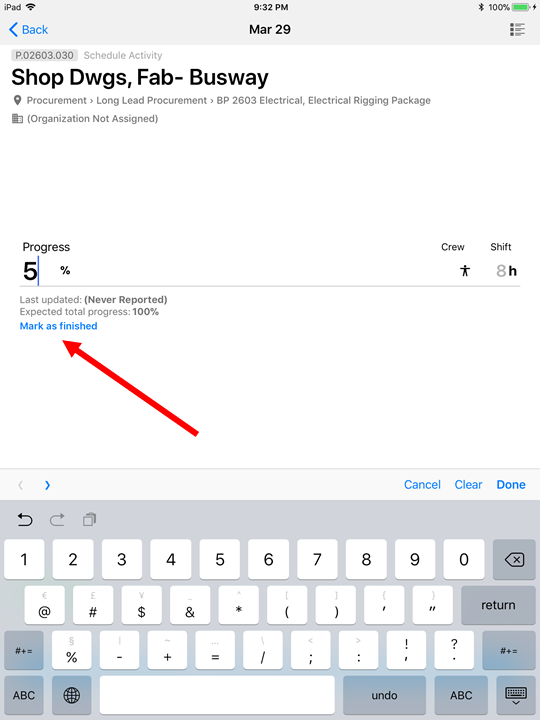
Task: Switch to symbols with left #+= key
Action: tap(24, 650)
